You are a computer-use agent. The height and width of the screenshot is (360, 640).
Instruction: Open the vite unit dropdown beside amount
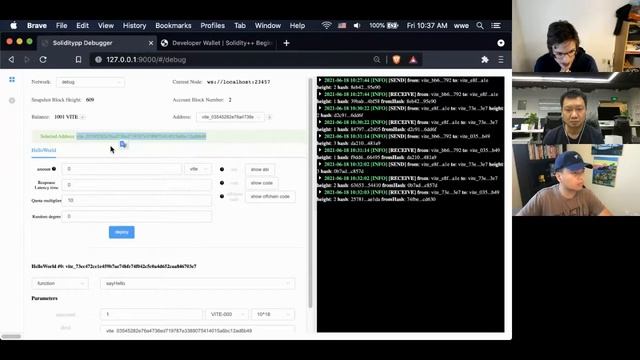click(198, 169)
